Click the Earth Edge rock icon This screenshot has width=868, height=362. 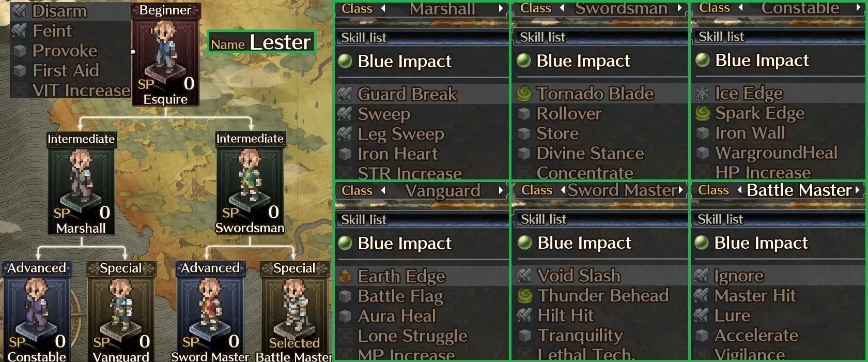coord(345,276)
